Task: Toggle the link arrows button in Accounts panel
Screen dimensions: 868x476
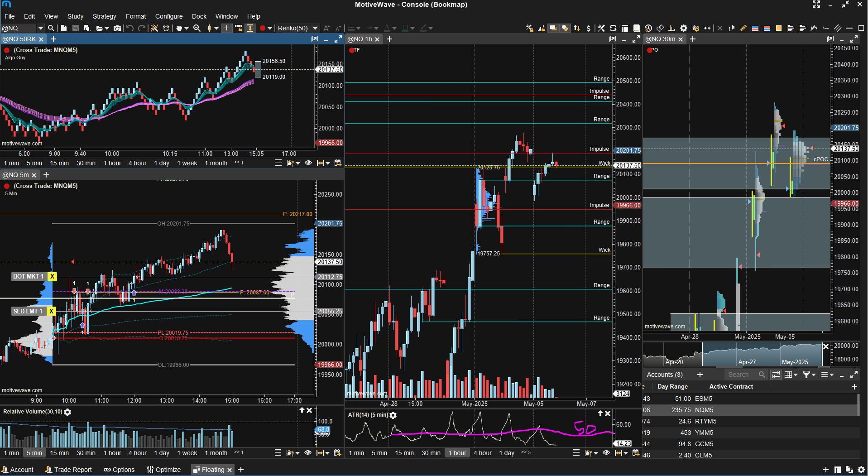Action: 776,375
